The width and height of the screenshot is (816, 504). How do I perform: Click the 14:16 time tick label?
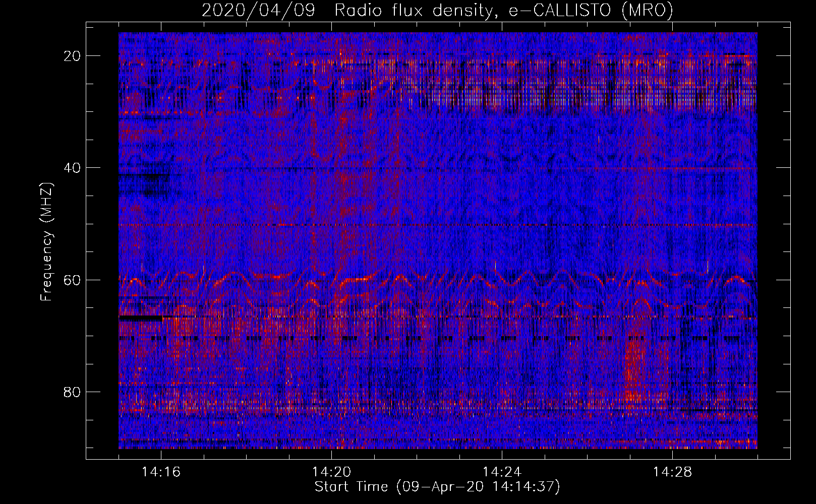(x=161, y=472)
